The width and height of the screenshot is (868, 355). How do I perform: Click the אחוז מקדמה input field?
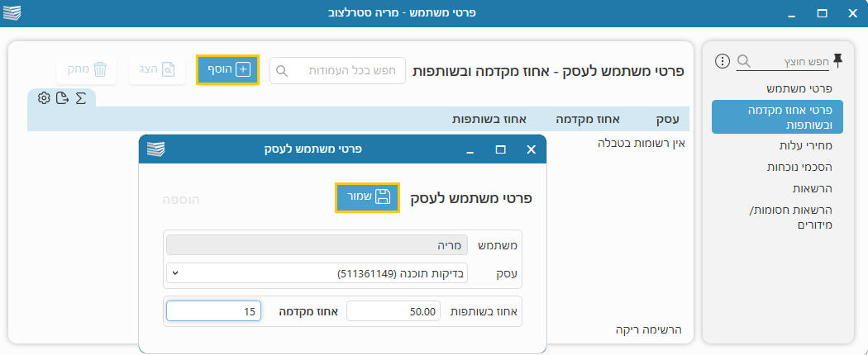pos(214,311)
